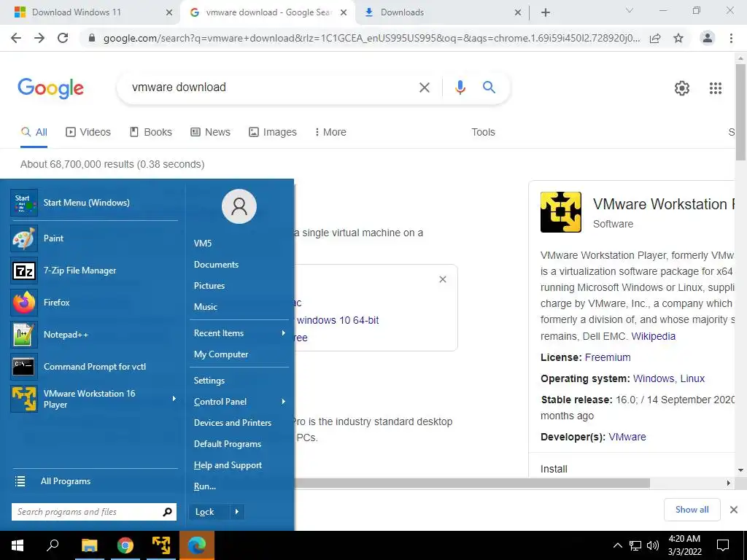Select the Videos search tab
The height and width of the screenshot is (560, 747).
click(88, 132)
